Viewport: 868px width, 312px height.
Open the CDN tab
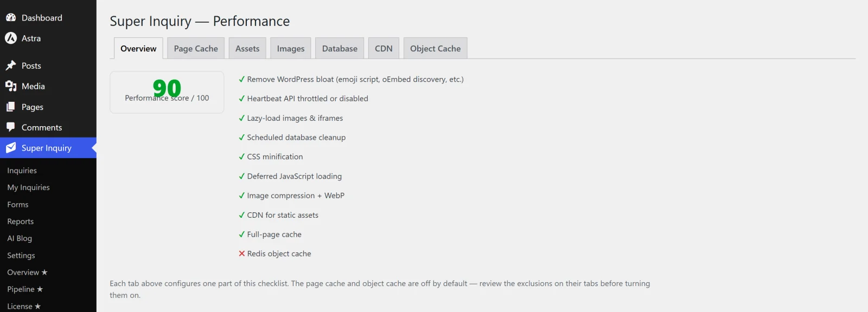[x=384, y=48]
